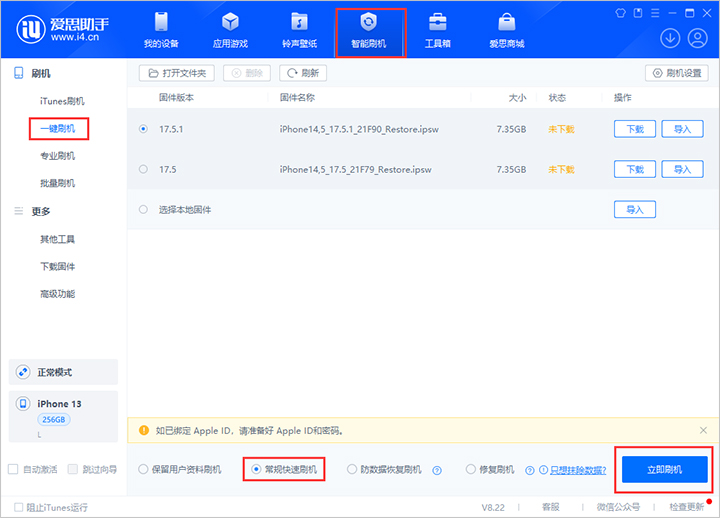
Task: Open the 爱思商城 store section
Action: (506, 30)
